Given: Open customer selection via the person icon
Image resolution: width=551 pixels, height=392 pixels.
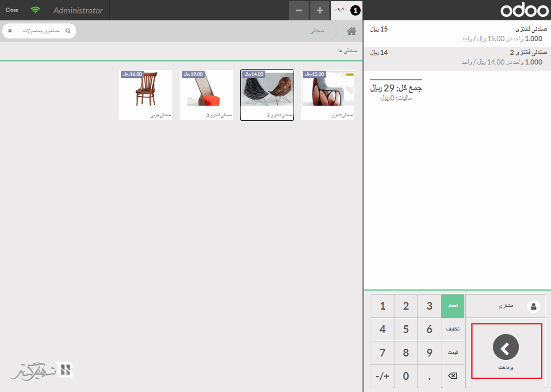Looking at the screenshot, I should click(534, 306).
